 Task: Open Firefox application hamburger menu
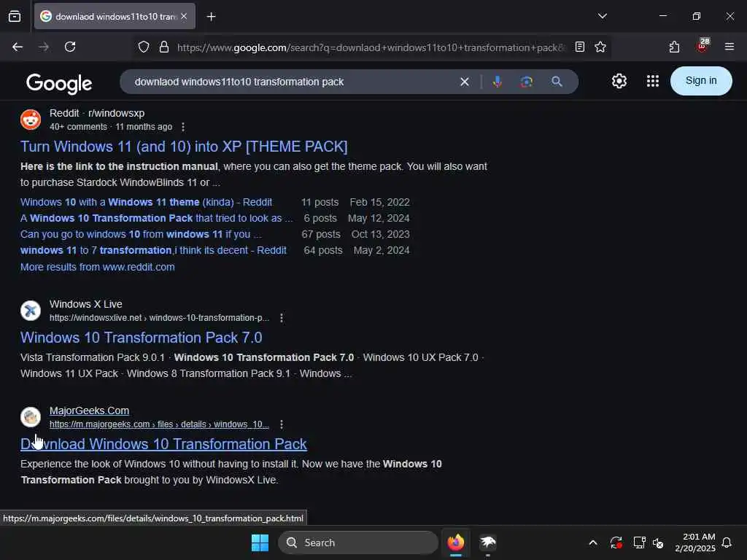pyautogui.click(x=729, y=47)
